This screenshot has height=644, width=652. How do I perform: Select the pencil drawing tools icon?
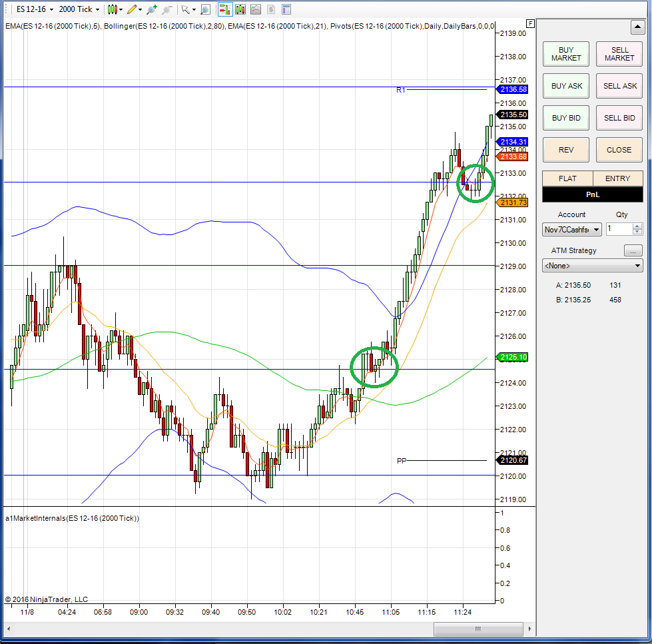coord(132,9)
